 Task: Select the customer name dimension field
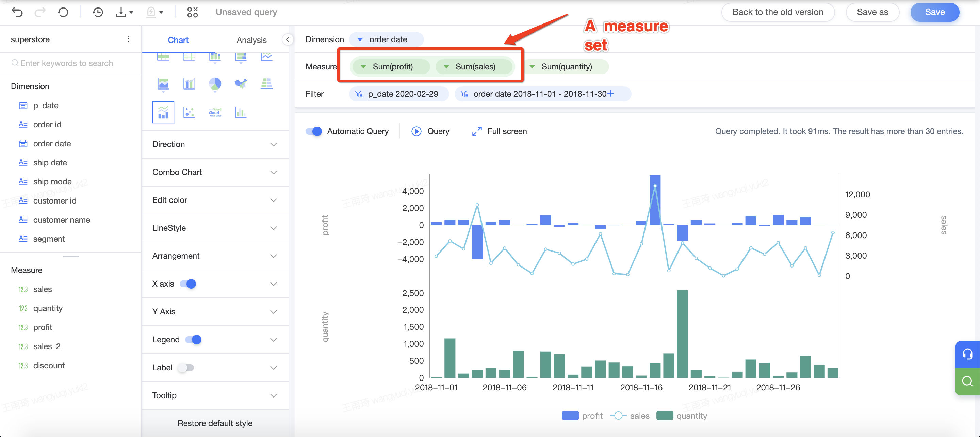pyautogui.click(x=62, y=220)
